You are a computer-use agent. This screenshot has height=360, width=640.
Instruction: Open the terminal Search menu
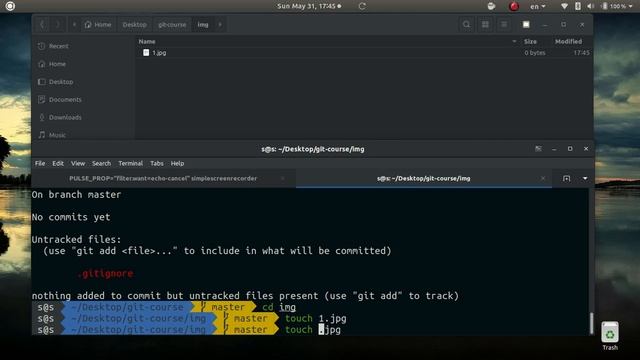tap(101, 163)
